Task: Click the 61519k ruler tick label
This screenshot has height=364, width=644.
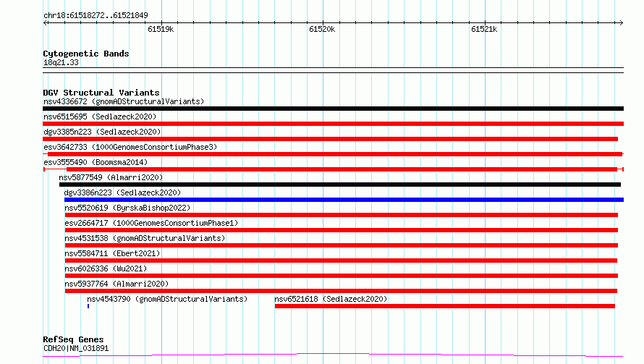Action: (x=161, y=29)
